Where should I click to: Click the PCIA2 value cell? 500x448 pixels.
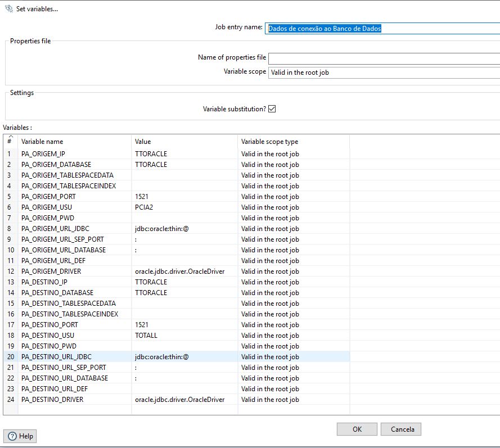[184, 207]
